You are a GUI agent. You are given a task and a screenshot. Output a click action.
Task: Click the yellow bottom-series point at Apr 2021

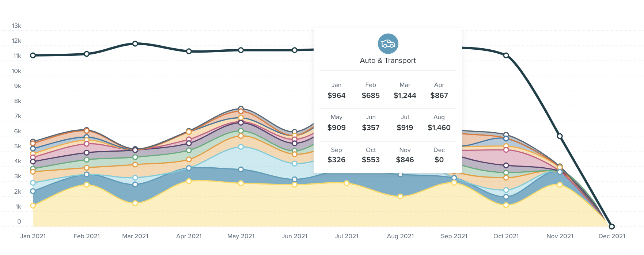[189, 181]
